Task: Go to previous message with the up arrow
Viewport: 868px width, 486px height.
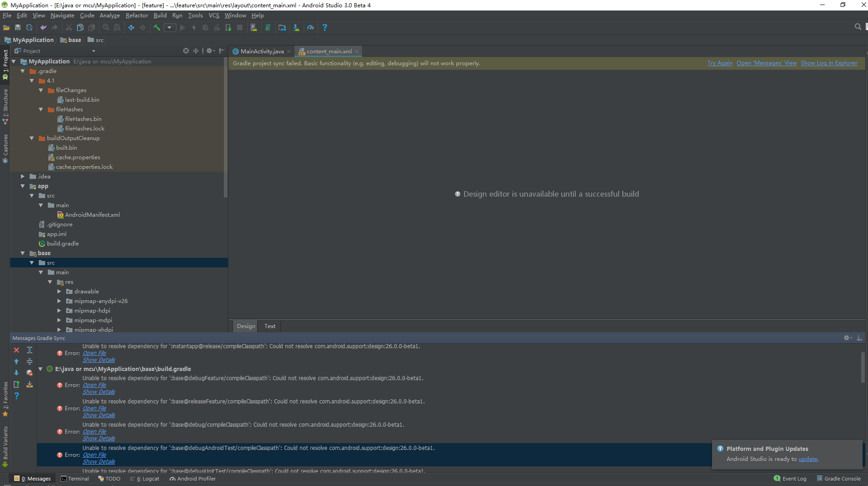Action: pos(16,361)
